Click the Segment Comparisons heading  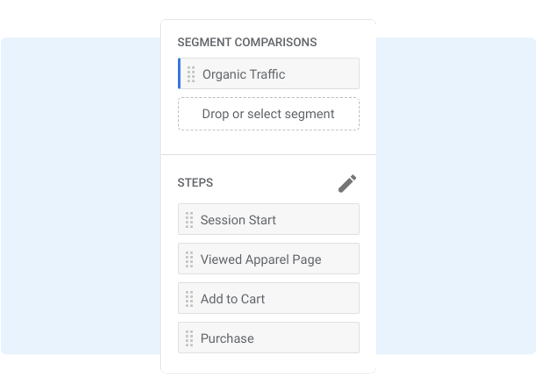click(247, 42)
